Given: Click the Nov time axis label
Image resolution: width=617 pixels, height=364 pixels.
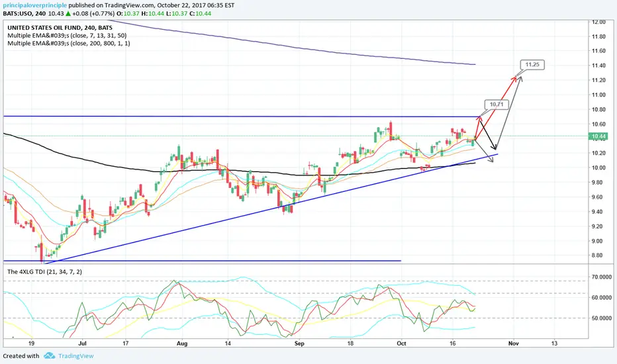Looking at the screenshot, I should coord(514,343).
